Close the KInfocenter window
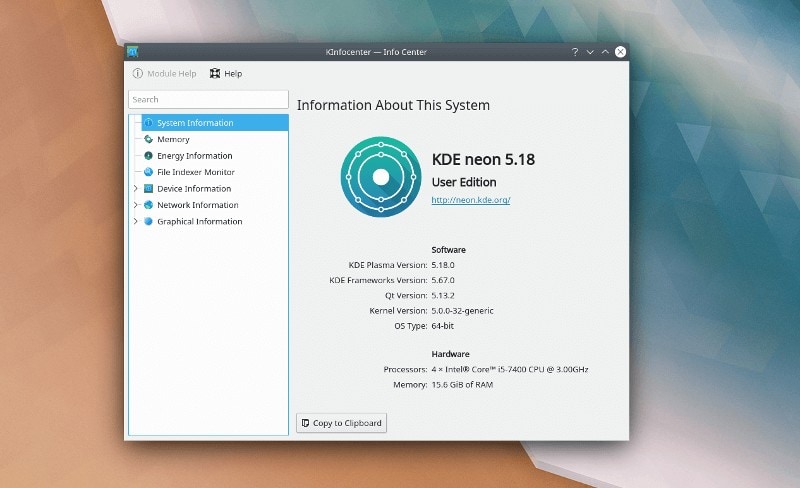This screenshot has width=800, height=488. coord(620,52)
